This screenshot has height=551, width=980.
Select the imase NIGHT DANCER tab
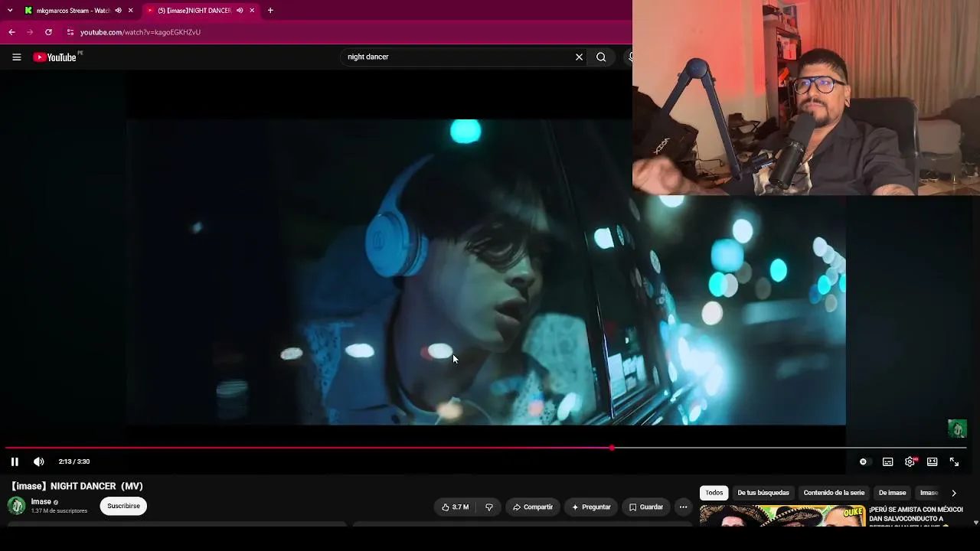194,11
